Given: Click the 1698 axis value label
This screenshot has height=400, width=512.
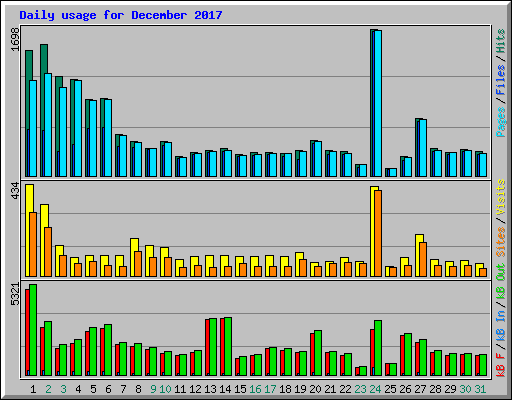Looking at the screenshot, I should (x=15, y=39).
